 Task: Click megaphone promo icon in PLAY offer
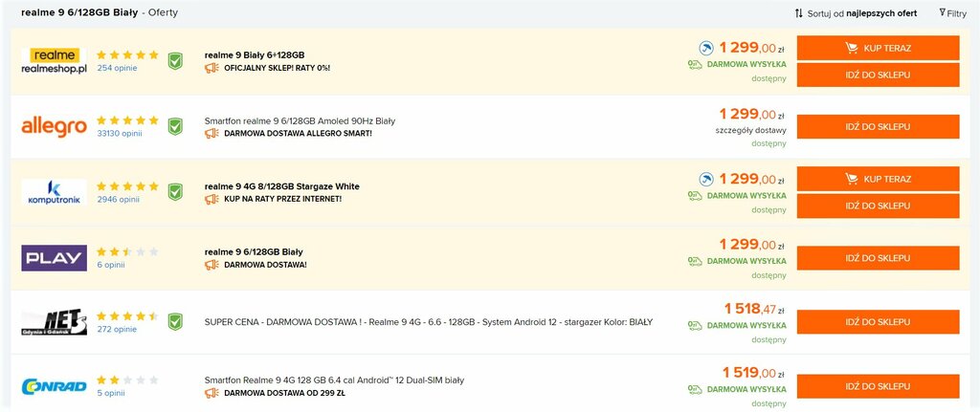click(x=212, y=265)
